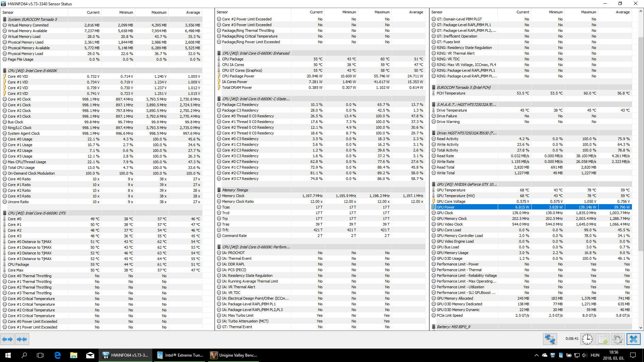Open sensor settings with the gear icon
Screen dimensions: 644x362
(x=618, y=339)
